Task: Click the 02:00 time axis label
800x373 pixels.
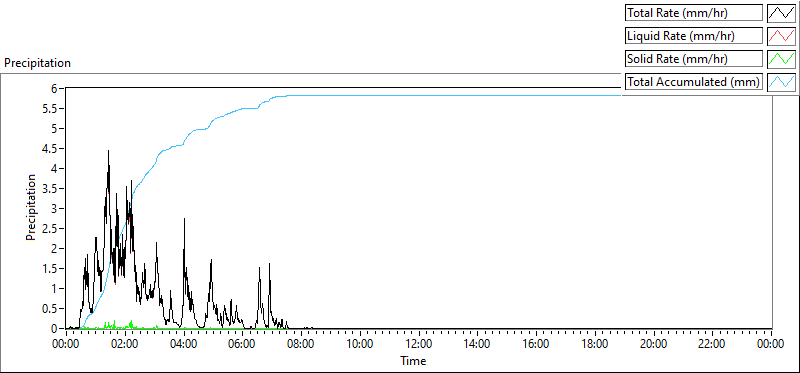Action: (x=124, y=344)
